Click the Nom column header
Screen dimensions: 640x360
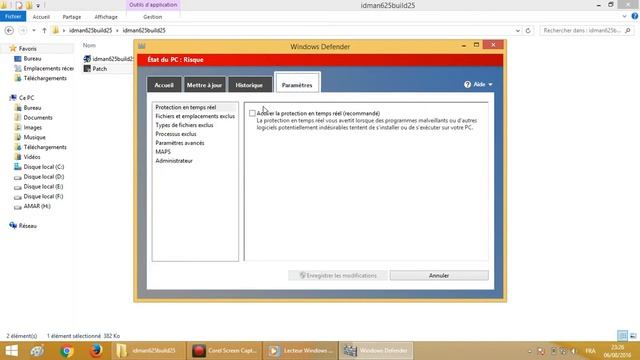click(x=89, y=45)
